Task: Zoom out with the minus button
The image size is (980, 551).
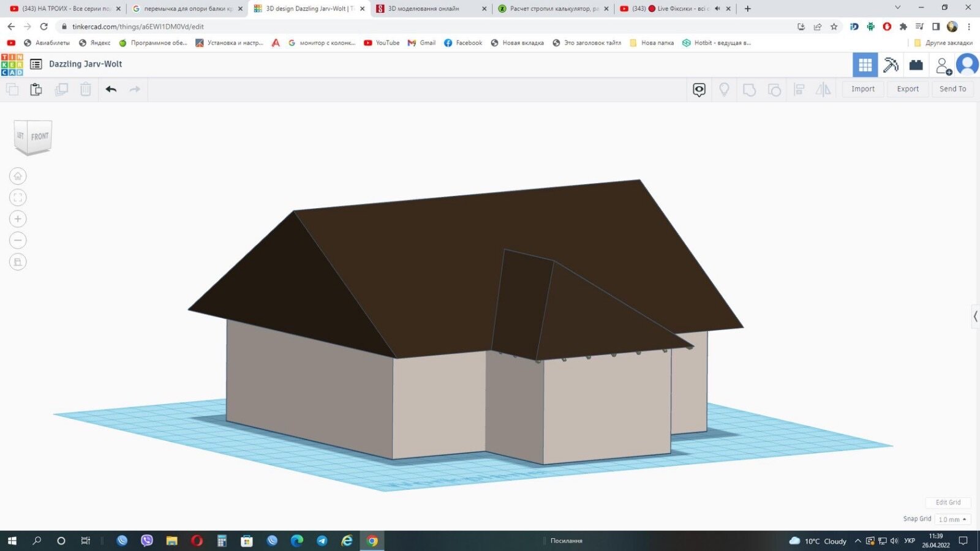Action: click(x=18, y=241)
